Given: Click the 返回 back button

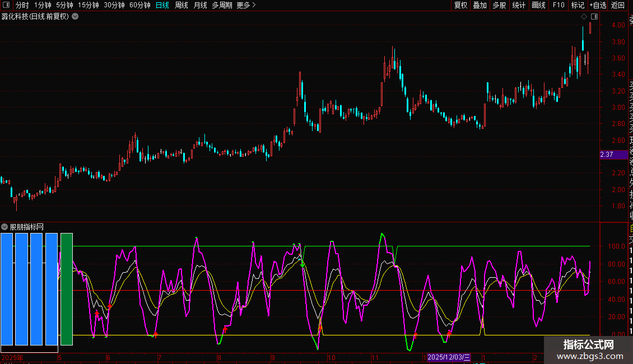Looking at the screenshot, I should coord(618,5).
